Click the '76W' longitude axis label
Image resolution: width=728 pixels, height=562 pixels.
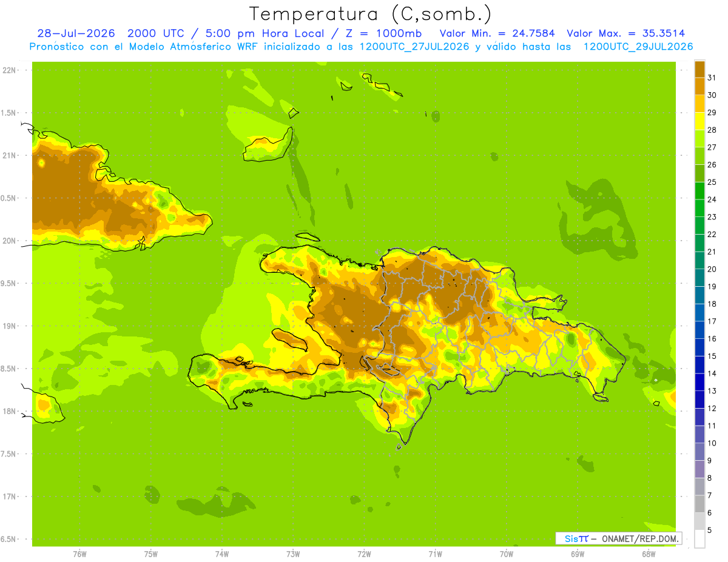point(79,554)
